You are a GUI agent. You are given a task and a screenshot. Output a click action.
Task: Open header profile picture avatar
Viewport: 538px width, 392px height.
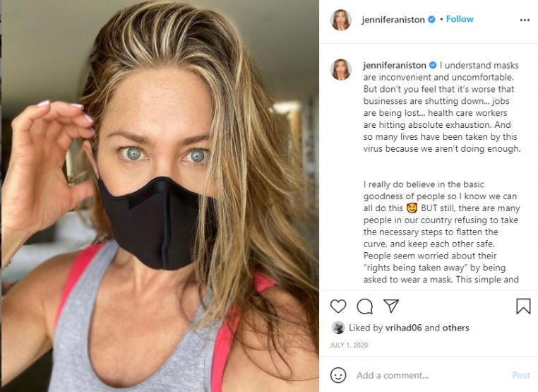coord(341,20)
